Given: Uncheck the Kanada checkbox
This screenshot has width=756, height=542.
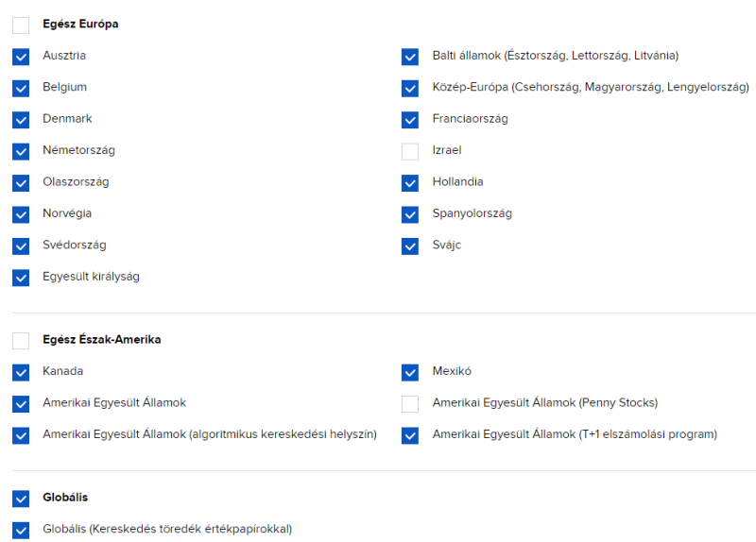Looking at the screenshot, I should (x=21, y=372).
